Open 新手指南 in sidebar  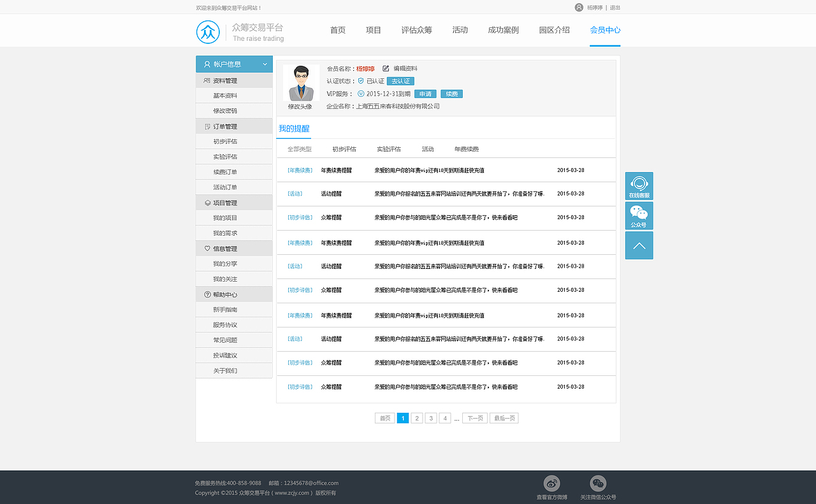225,310
